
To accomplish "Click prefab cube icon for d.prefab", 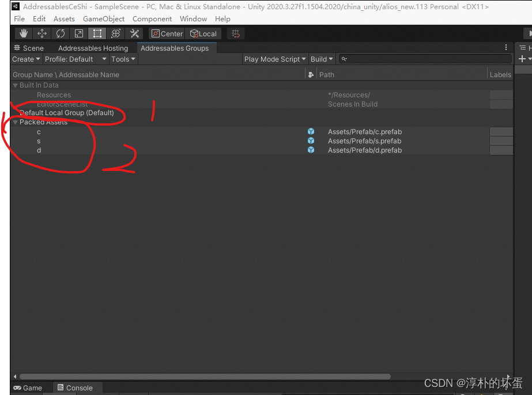I will 311,150.
